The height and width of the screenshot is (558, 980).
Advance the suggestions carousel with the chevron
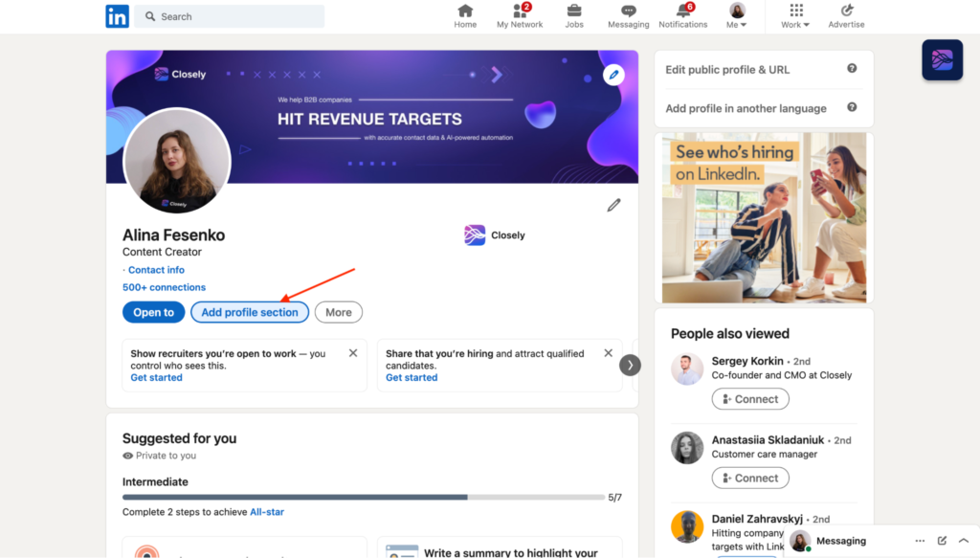click(630, 365)
